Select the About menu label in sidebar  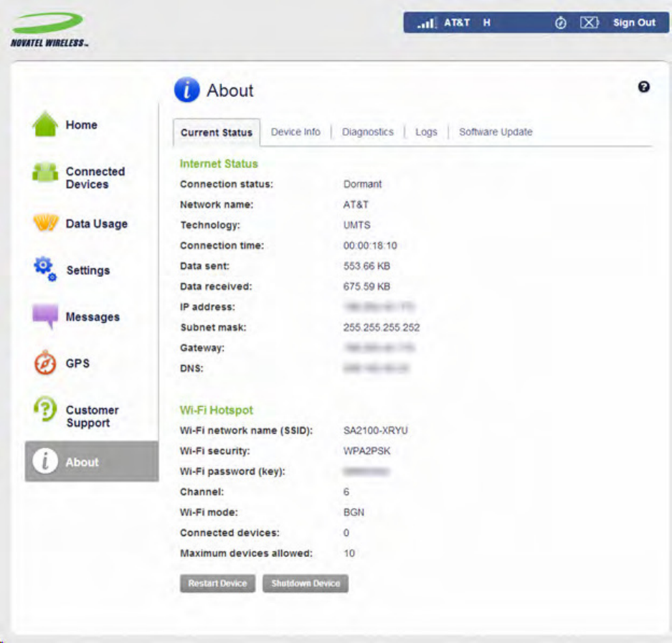[82, 462]
